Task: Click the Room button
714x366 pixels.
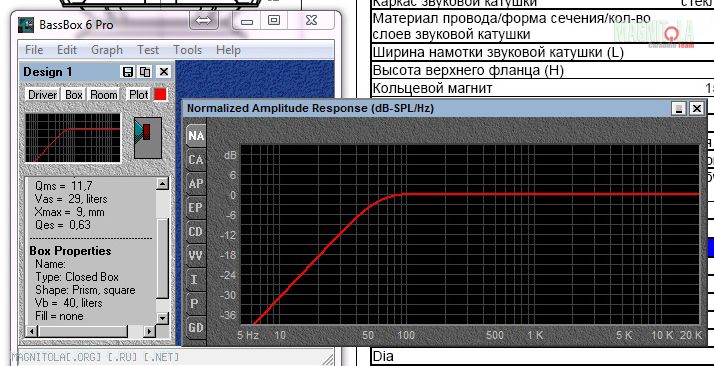Action: pos(103,95)
